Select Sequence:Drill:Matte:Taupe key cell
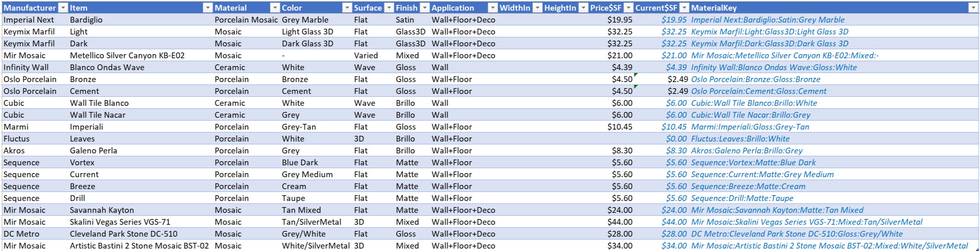The height and width of the screenshot is (251, 980). tap(834, 198)
